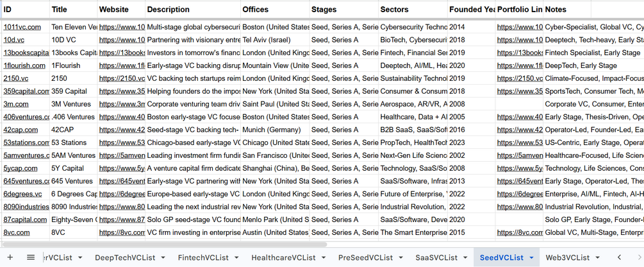Switch to the FintechVCList sheet tab
The height and width of the screenshot is (267, 644).
pyautogui.click(x=203, y=257)
